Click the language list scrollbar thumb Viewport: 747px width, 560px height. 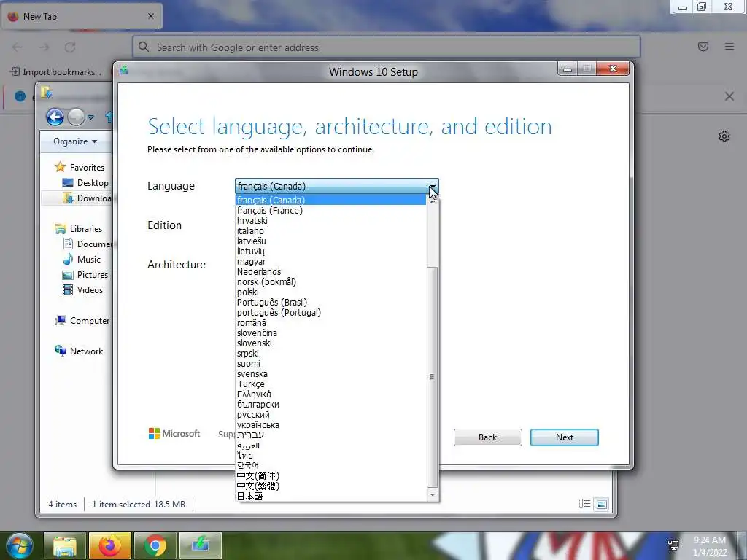pos(432,377)
